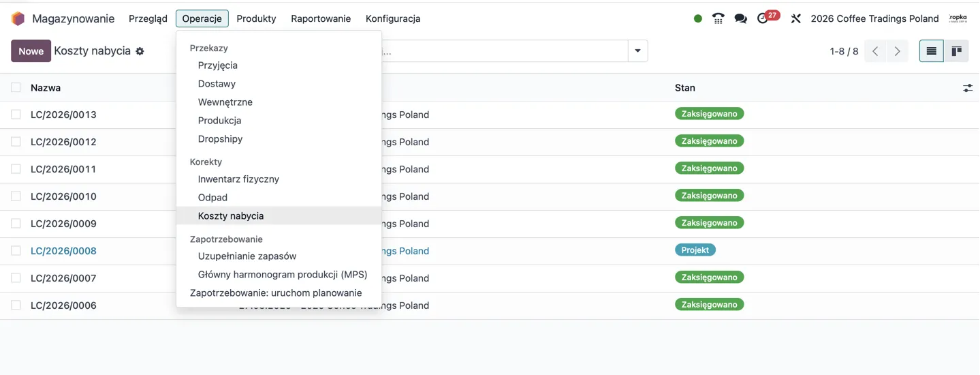Open the Przegląd menu

pyautogui.click(x=148, y=18)
